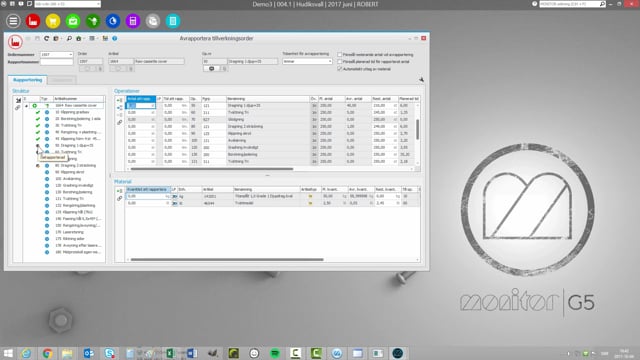Open the Tidsenhet för avrapportering dropdown

[x=307, y=61]
